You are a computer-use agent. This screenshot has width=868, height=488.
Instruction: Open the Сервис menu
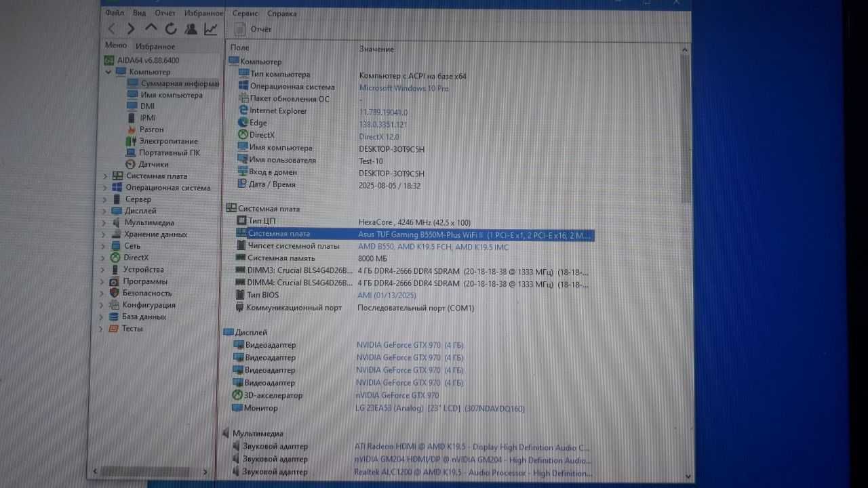pyautogui.click(x=245, y=13)
